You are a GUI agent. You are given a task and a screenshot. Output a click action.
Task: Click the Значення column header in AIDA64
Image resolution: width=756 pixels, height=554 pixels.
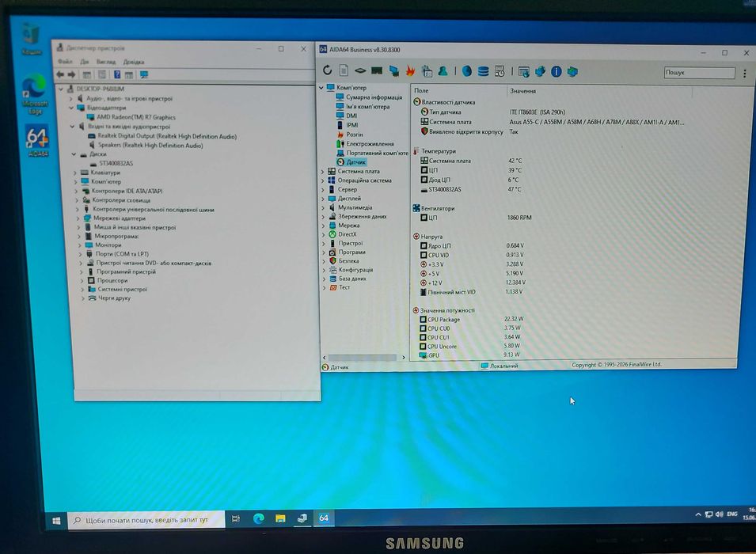pyautogui.click(x=522, y=91)
